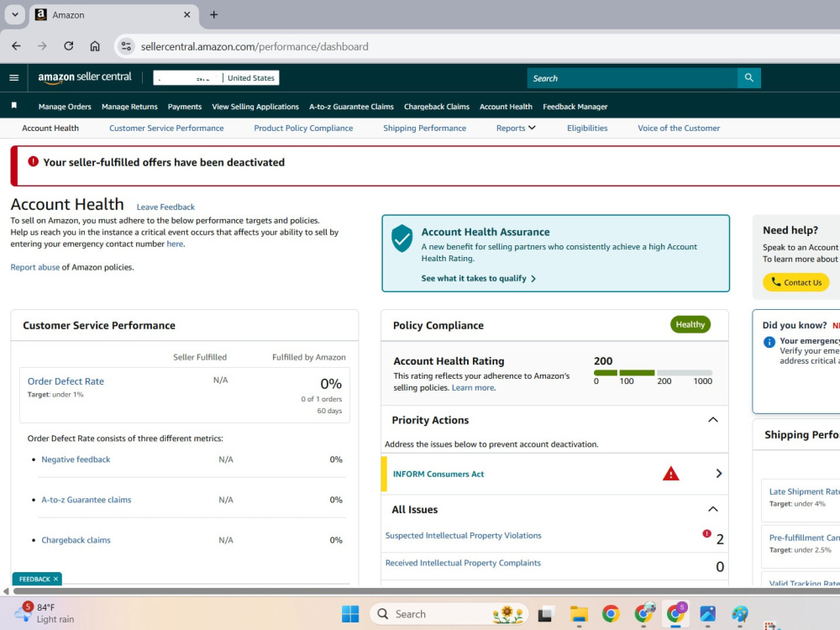The width and height of the screenshot is (840, 630).
Task: Open the Eligibilities tab
Action: 587,128
